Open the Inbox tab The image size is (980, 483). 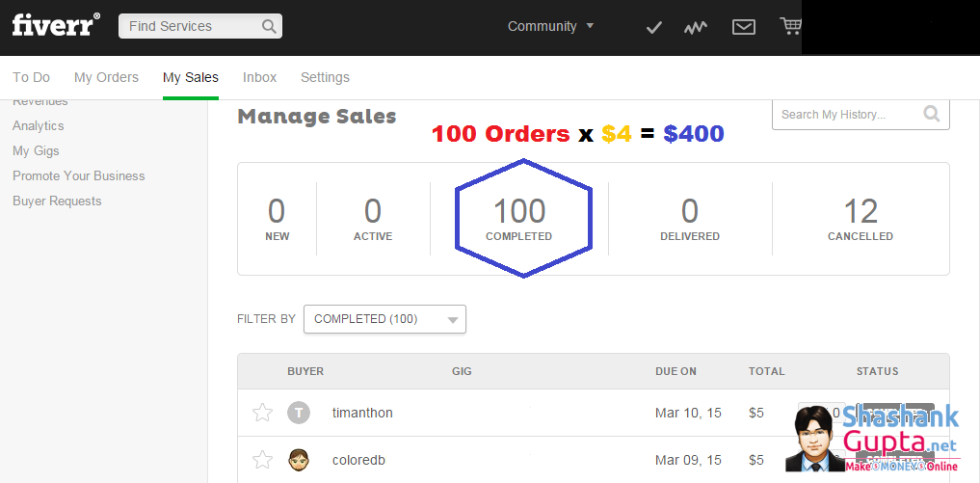260,77
